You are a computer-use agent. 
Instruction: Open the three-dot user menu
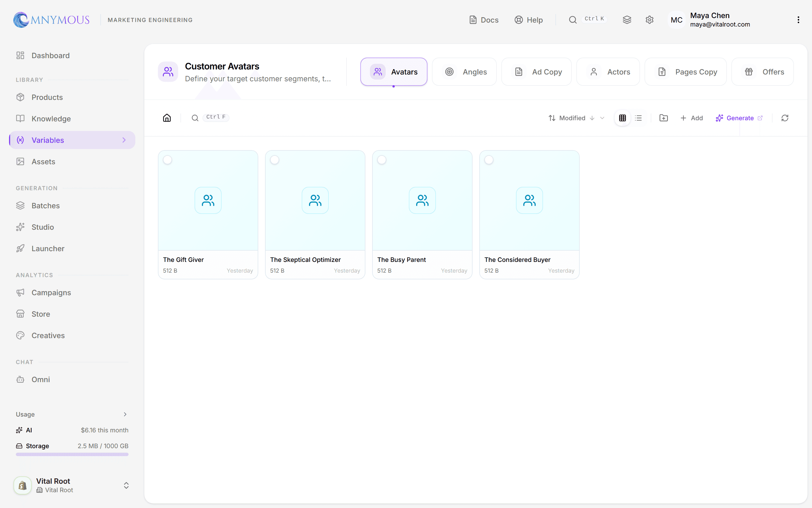click(x=798, y=20)
